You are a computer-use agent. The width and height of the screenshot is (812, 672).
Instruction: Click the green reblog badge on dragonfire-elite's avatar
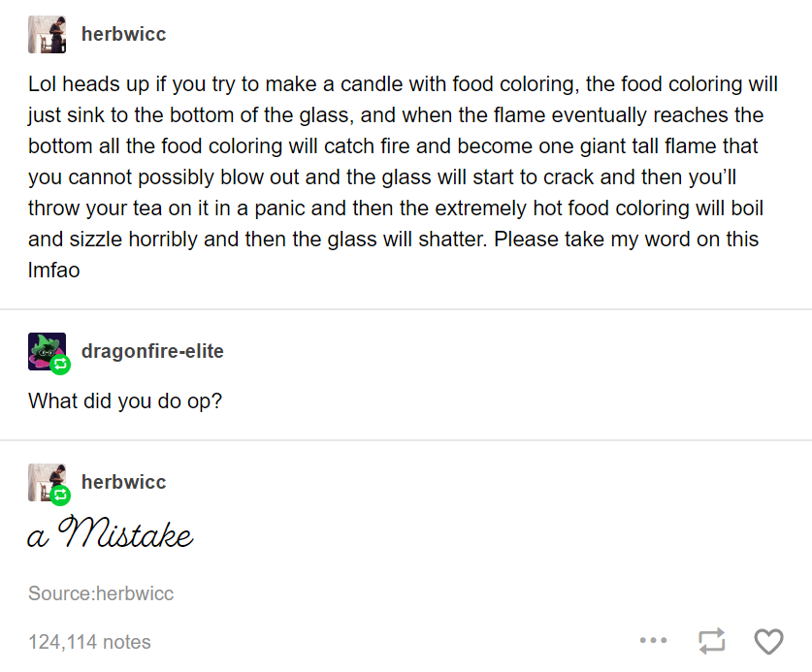pyautogui.click(x=60, y=365)
